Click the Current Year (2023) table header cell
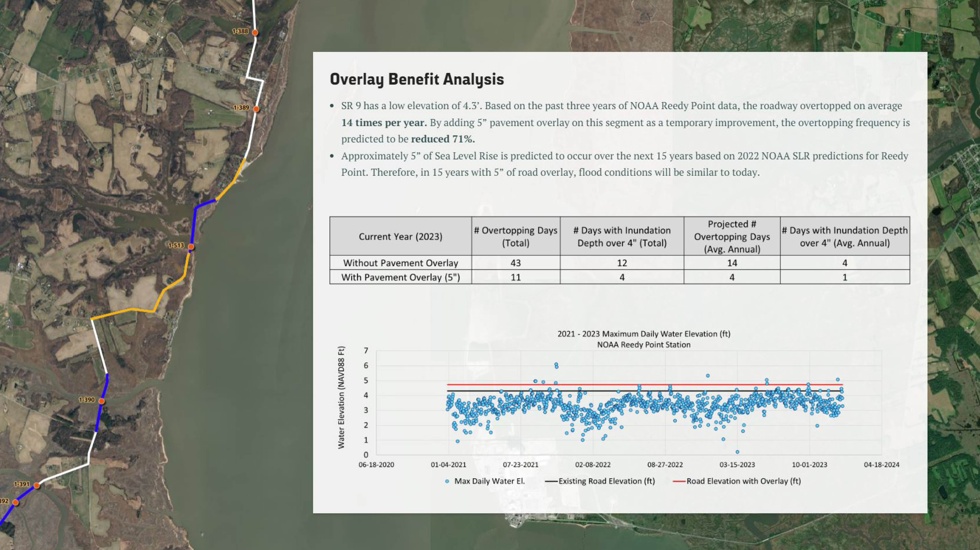The height and width of the screenshot is (550, 980). pos(401,236)
